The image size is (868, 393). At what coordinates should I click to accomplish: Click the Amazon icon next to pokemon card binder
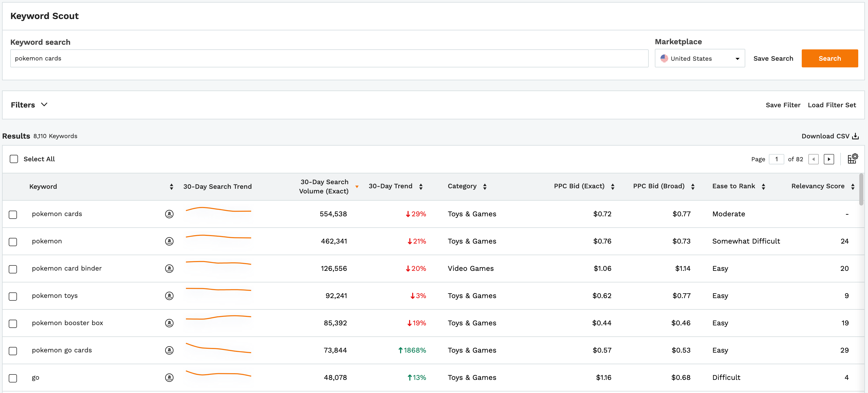[169, 268]
